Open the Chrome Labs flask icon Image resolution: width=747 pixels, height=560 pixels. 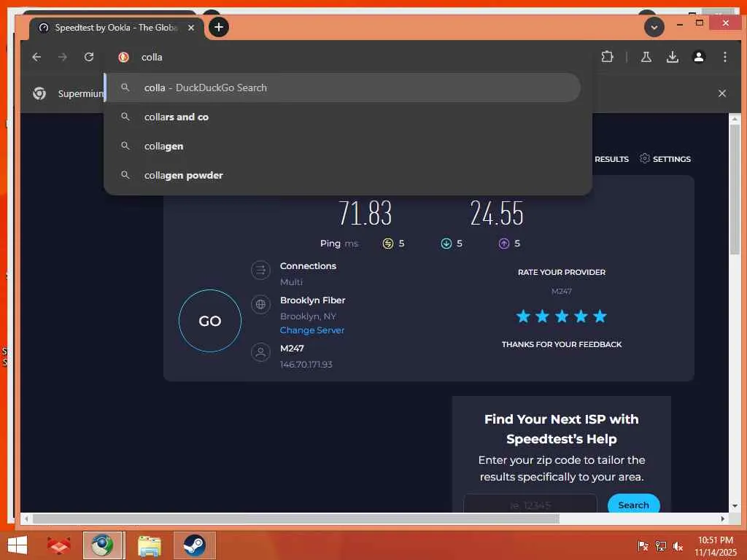(646, 57)
